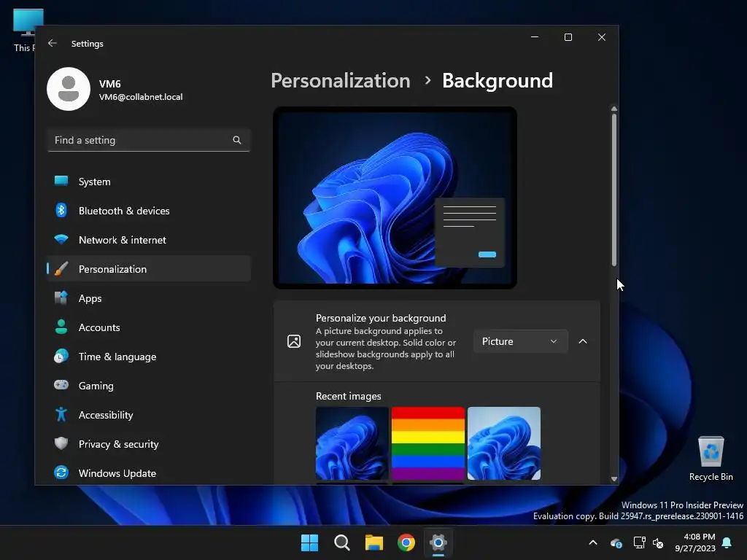747x560 pixels.
Task: Click the System monitor icon in sidebar
Action: click(61, 181)
